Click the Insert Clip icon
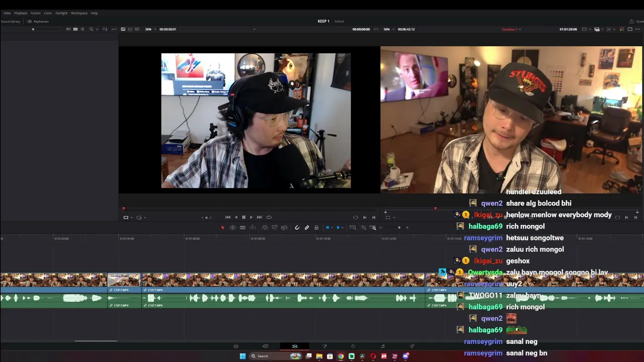The width and height of the screenshot is (644, 362). (x=265, y=228)
